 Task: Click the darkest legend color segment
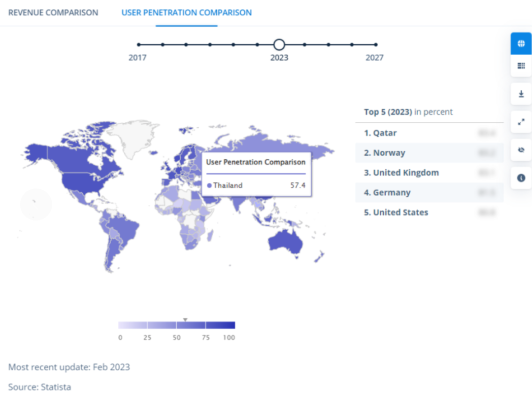221,325
